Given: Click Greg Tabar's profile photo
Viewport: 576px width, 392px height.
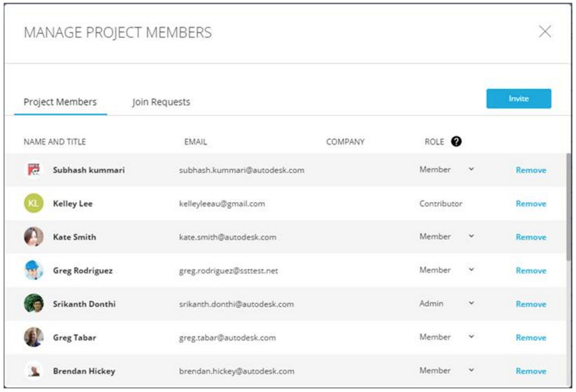Looking at the screenshot, I should 33,337.
